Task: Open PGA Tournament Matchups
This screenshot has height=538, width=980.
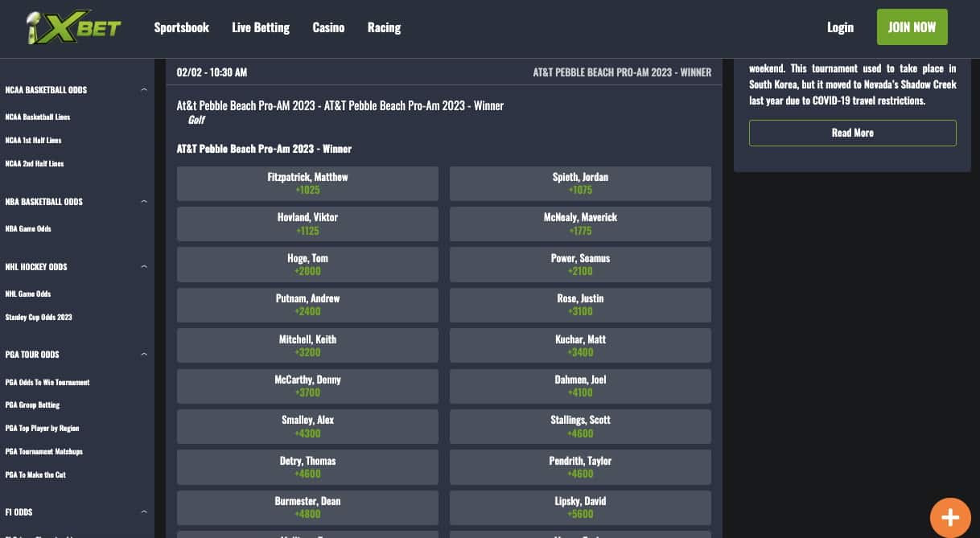Action: pyautogui.click(x=44, y=452)
